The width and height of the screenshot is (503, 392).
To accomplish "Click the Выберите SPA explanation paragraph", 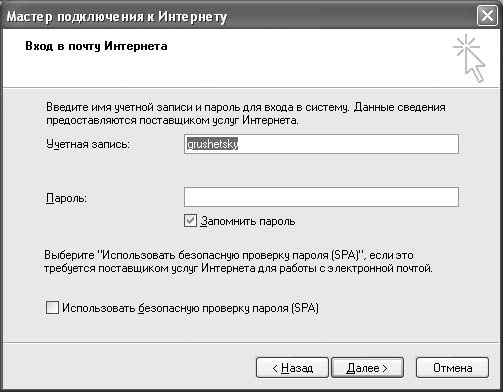I will pos(238,262).
